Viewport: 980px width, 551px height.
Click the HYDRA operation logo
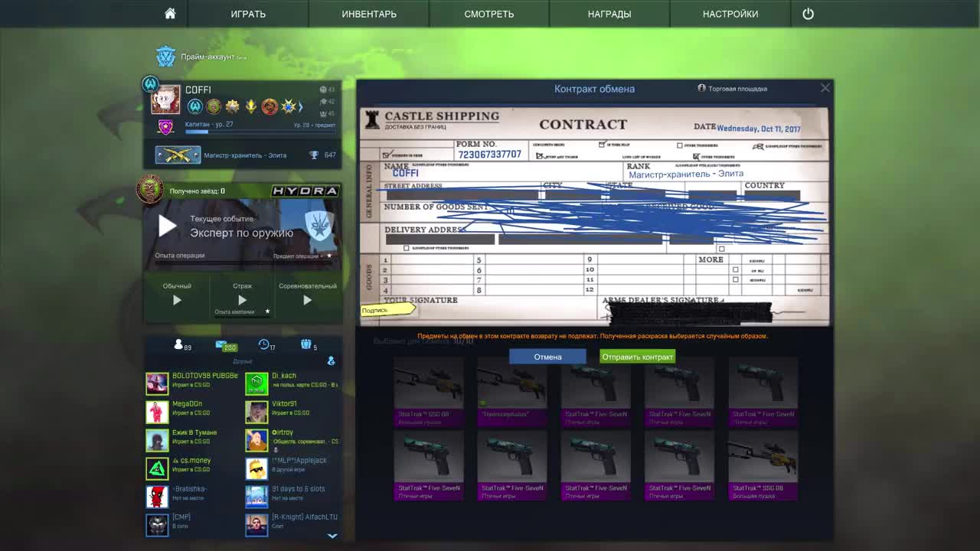[x=305, y=191]
